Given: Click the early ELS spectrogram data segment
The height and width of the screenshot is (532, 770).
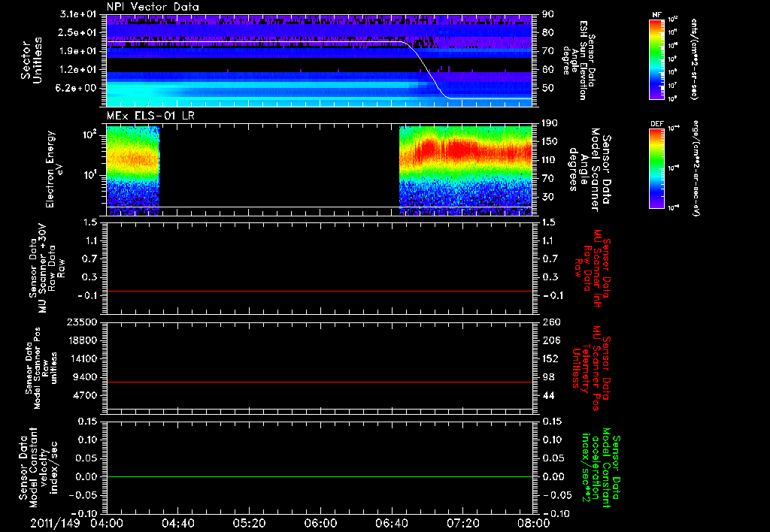Looking at the screenshot, I should [x=133, y=171].
